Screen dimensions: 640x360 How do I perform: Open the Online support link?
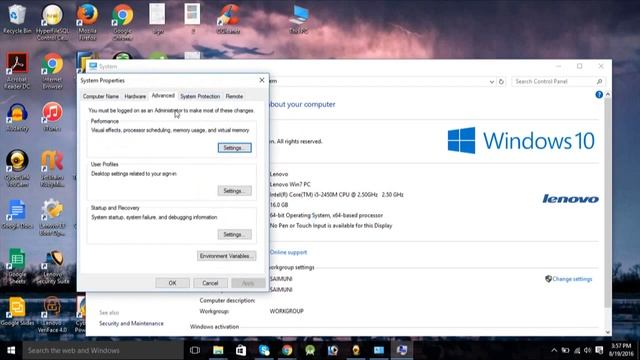(288, 252)
